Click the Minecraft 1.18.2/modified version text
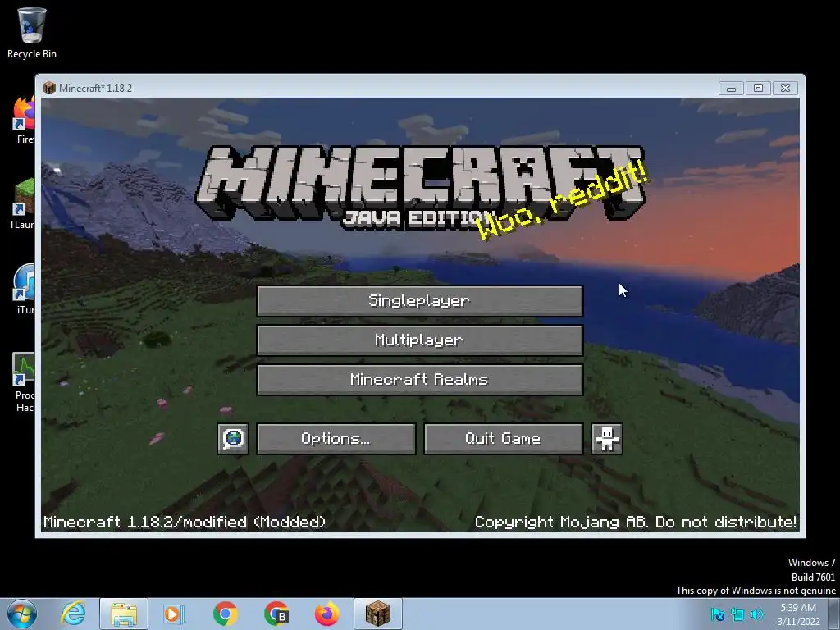 [x=185, y=522]
